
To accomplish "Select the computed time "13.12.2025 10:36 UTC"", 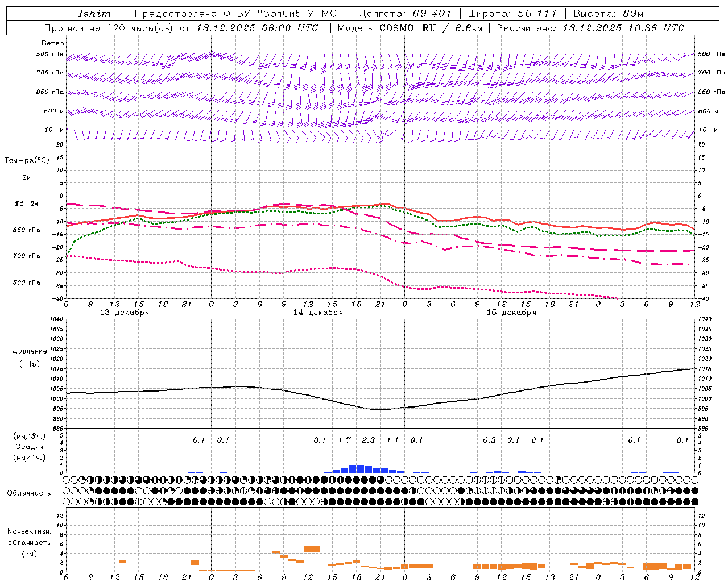I will coord(623,28).
